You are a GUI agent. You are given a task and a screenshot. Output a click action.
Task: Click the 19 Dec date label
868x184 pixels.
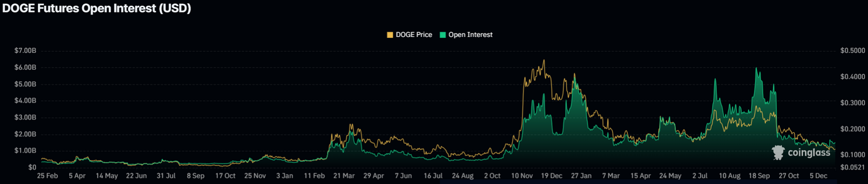click(551, 176)
